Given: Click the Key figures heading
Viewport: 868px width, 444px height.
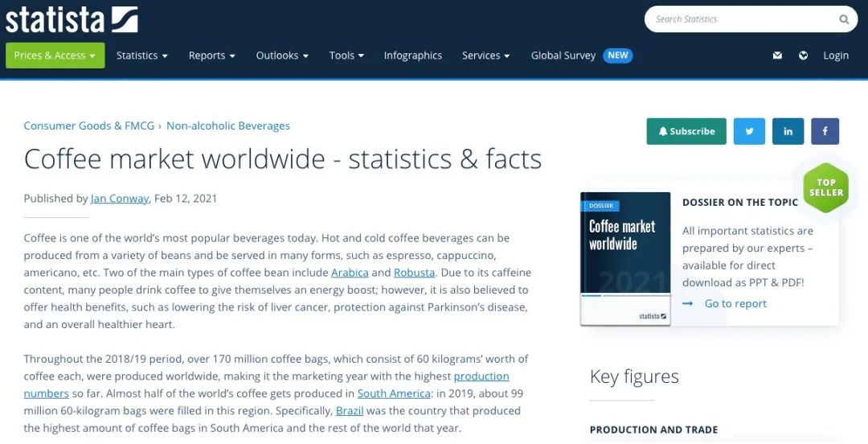Looking at the screenshot, I should [634, 376].
